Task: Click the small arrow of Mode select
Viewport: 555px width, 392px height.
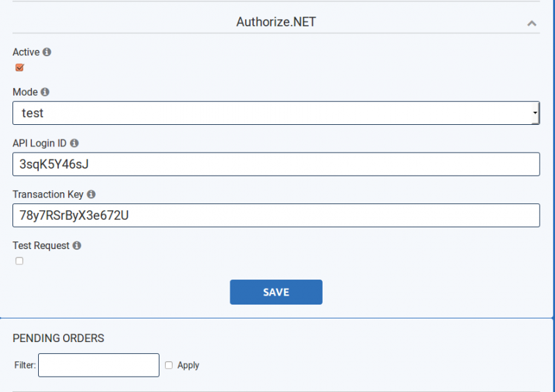Action: click(x=535, y=113)
